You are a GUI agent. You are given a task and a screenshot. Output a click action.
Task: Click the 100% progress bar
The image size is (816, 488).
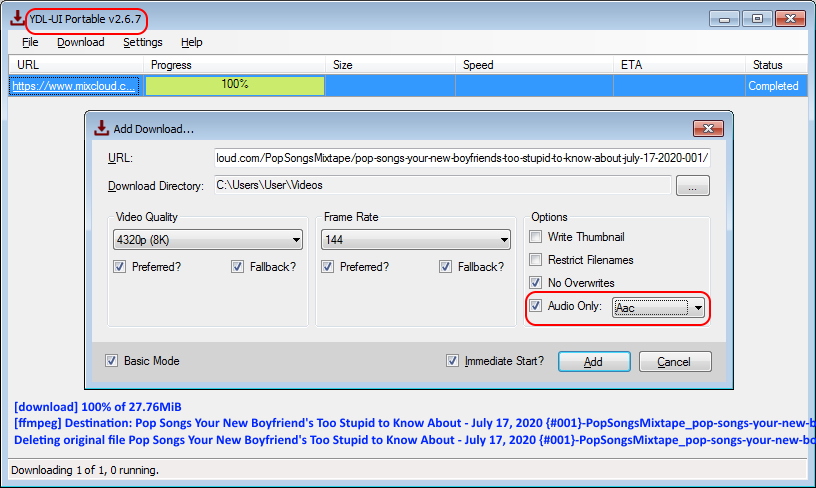235,85
